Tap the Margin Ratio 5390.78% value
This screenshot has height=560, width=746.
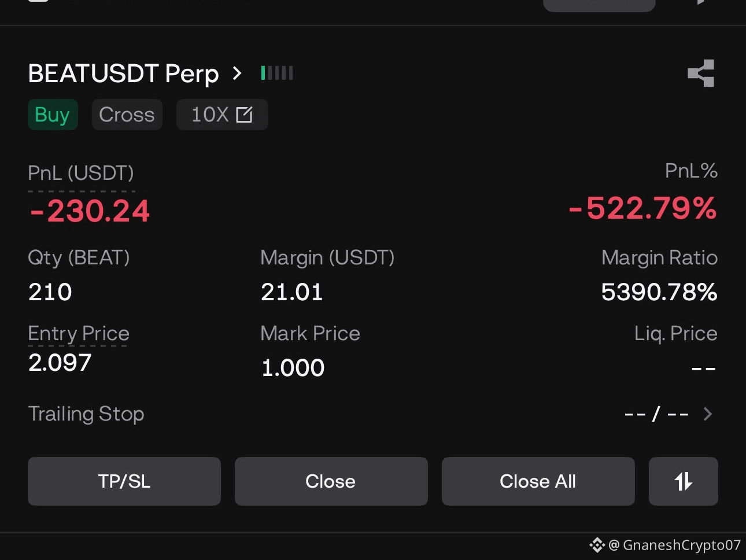(x=659, y=292)
